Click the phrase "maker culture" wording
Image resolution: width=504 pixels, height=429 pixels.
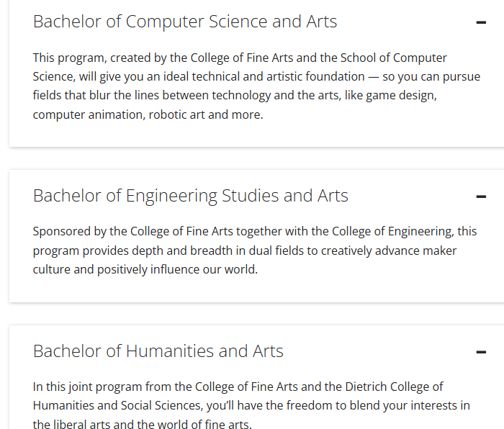(440, 250)
